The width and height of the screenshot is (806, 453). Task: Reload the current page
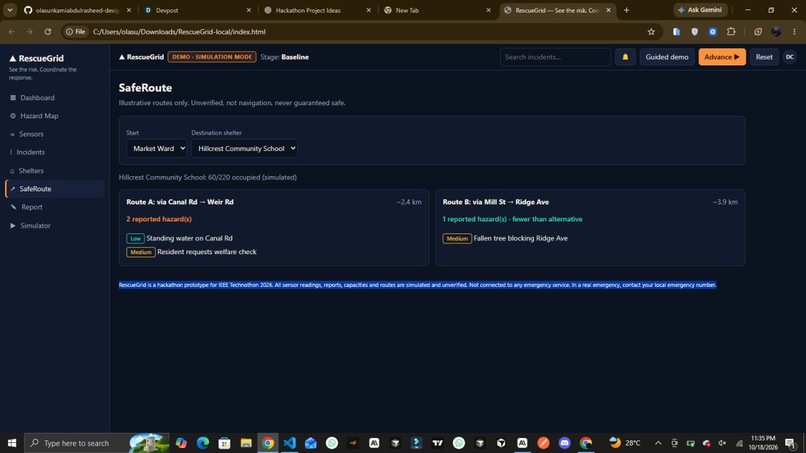[48, 32]
